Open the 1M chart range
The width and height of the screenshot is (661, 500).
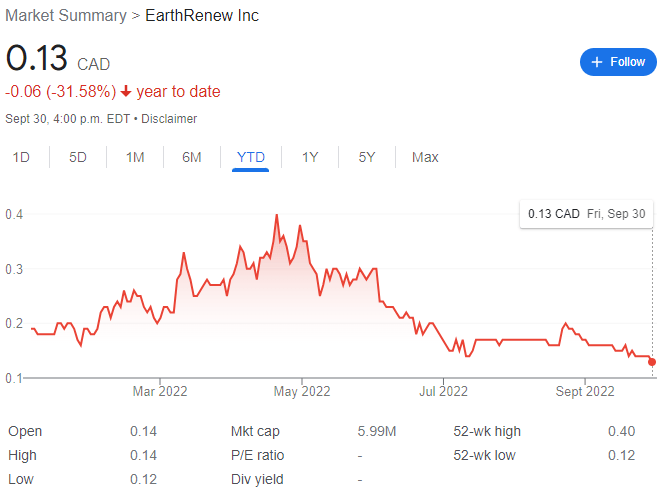(x=135, y=157)
